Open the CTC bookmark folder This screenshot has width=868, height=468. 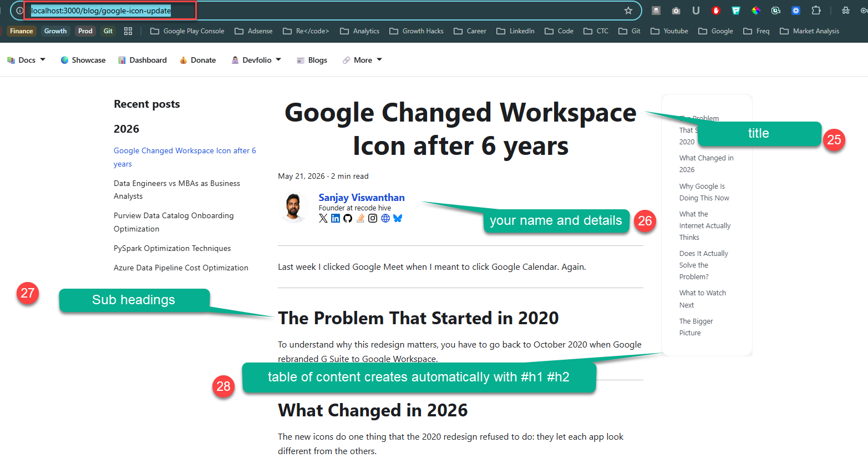pos(596,31)
